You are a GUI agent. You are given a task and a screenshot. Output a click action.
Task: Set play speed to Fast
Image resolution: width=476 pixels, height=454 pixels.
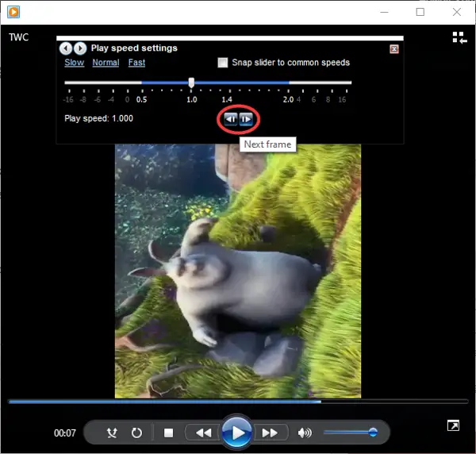point(136,63)
